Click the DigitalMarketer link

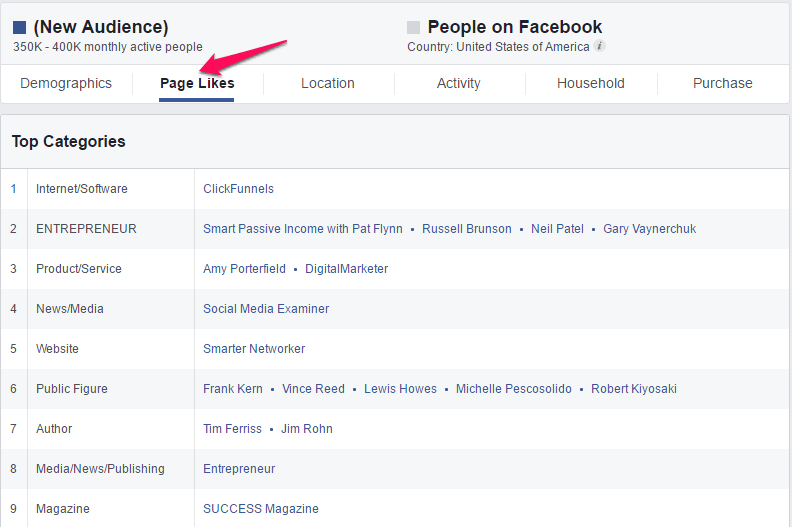click(x=346, y=269)
